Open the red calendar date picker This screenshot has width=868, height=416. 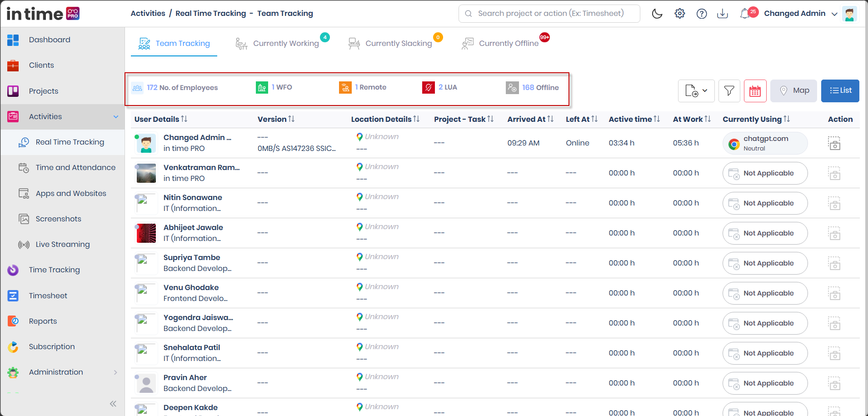coord(755,91)
